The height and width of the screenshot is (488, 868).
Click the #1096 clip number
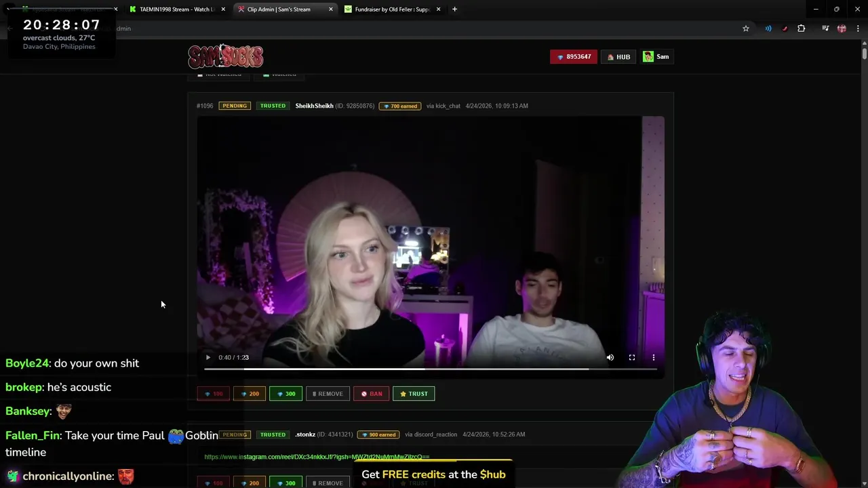tap(205, 106)
